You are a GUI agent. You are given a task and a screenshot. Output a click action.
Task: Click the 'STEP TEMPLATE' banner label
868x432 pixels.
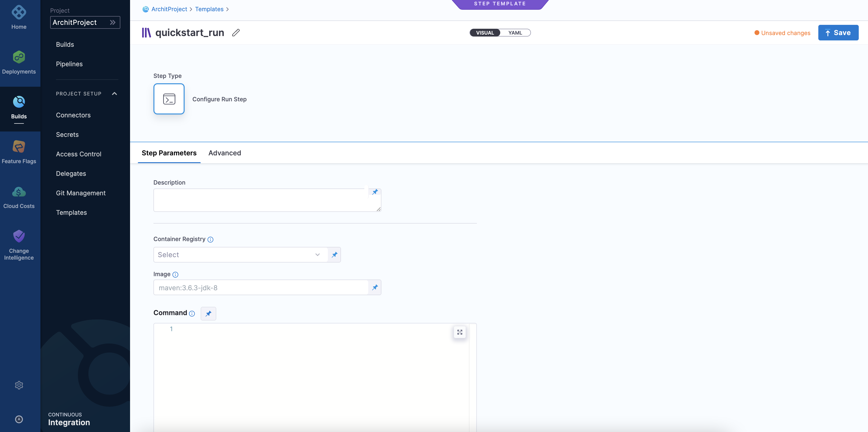(x=500, y=4)
